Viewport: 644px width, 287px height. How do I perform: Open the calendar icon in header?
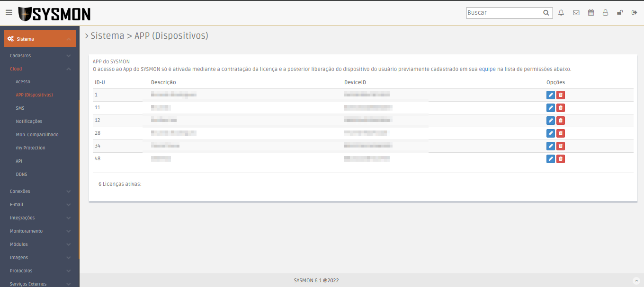point(590,13)
